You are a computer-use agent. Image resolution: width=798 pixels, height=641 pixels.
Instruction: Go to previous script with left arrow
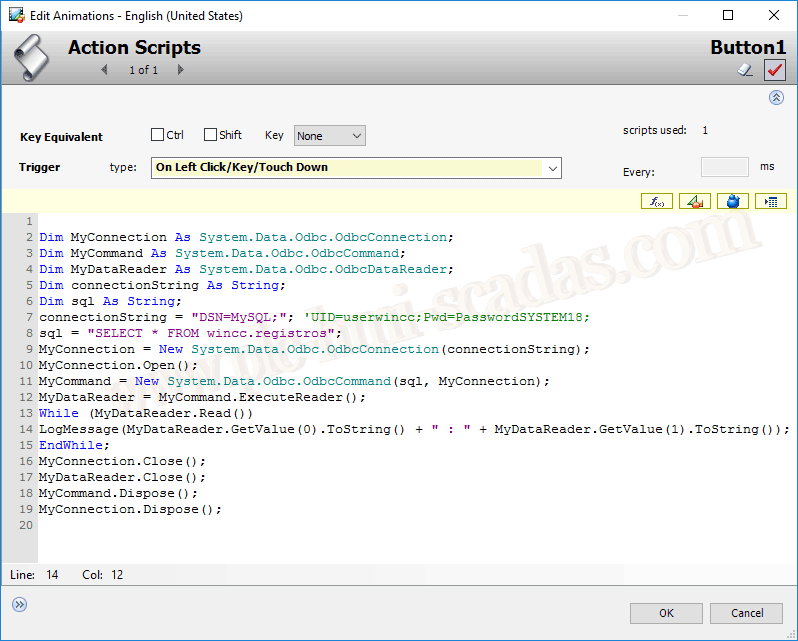click(x=104, y=70)
